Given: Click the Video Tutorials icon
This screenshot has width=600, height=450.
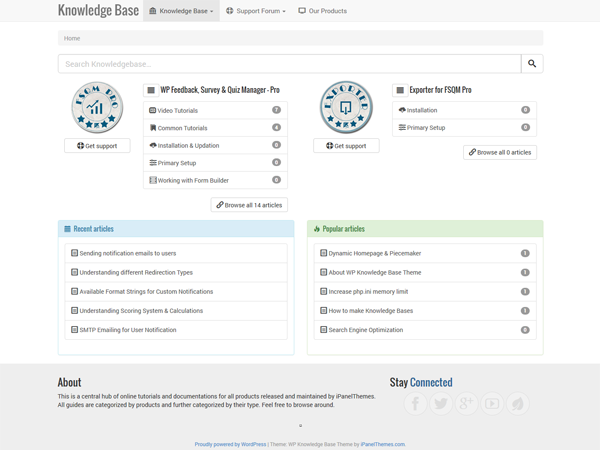Looking at the screenshot, I should pyautogui.click(x=152, y=110).
